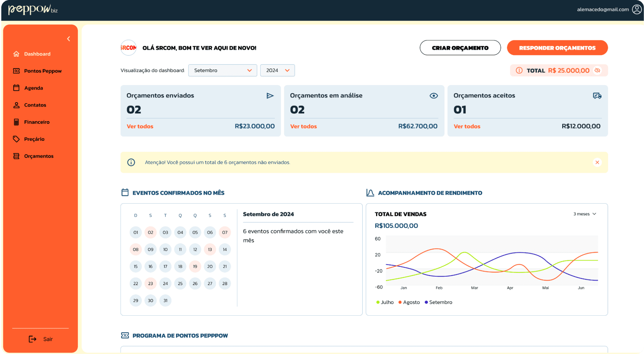Dismiss the yellow attention alert banner
The width and height of the screenshot is (644, 354).
597,162
